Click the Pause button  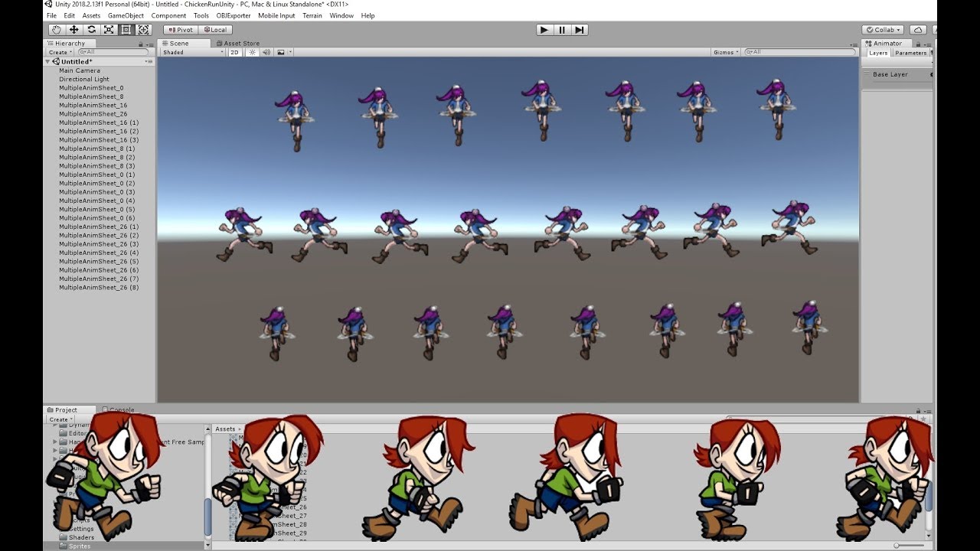562,30
